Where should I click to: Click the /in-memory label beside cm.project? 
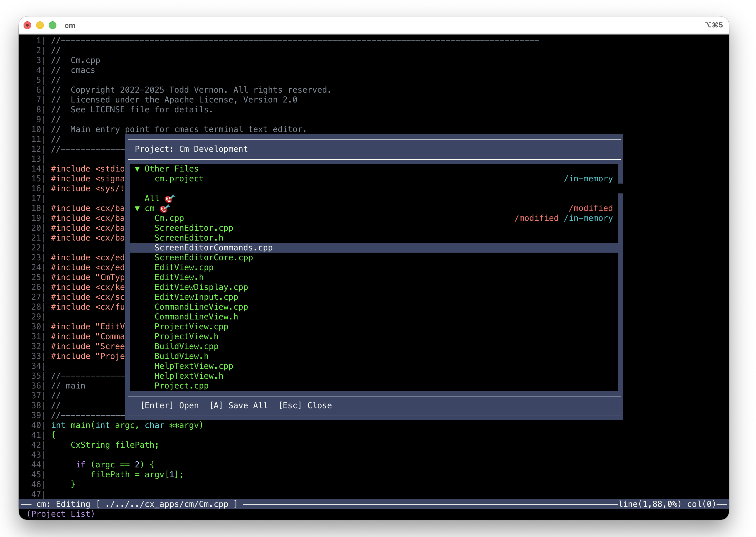(588, 179)
